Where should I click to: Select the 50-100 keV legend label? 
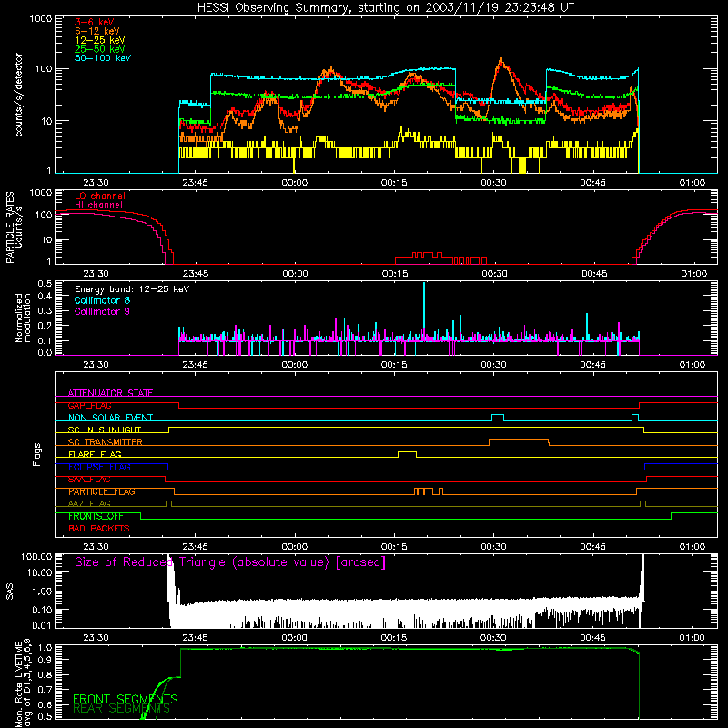103,58
